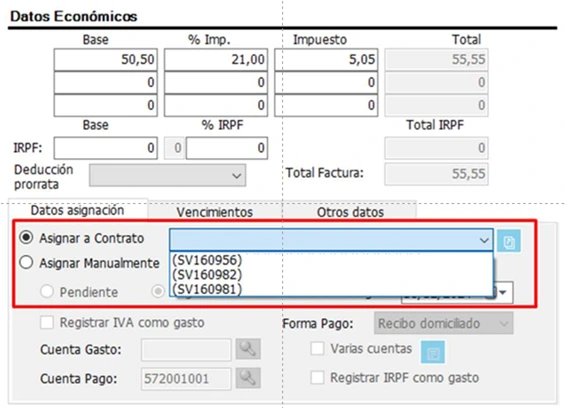Select the Pendiente radio option
Image resolution: width=567 pixels, height=408 pixels.
pos(47,291)
